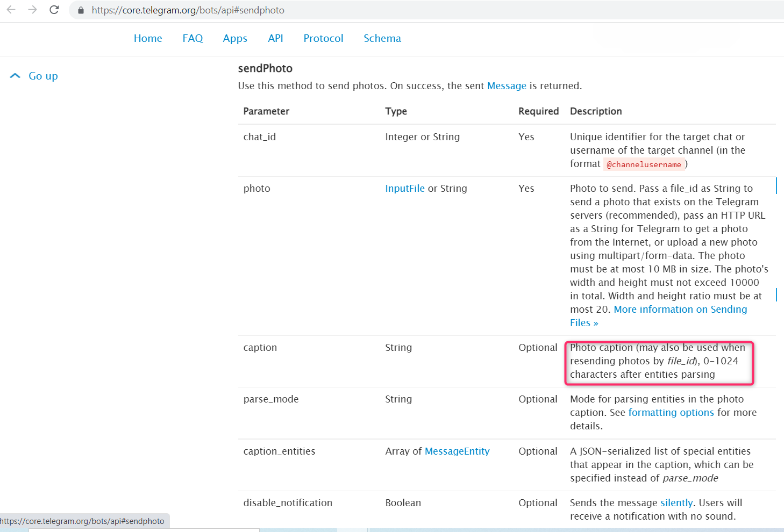Open the Schema nav item
This screenshot has height=532, width=784.
382,38
